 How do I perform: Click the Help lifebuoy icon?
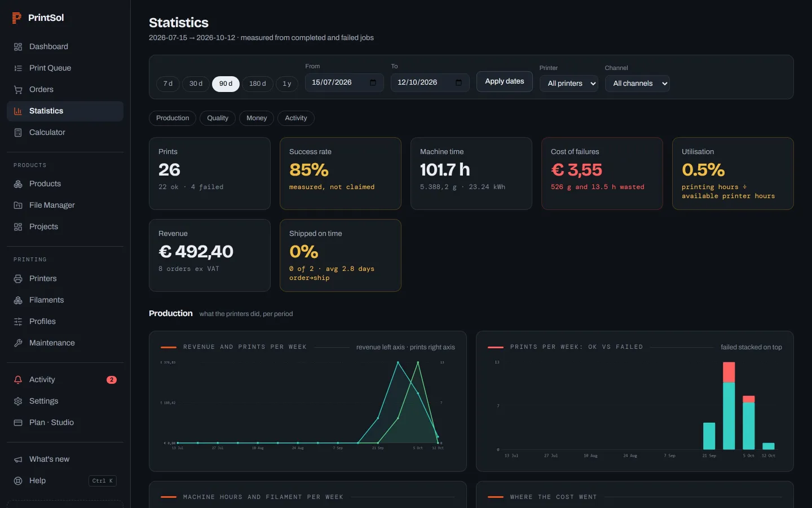(18, 481)
